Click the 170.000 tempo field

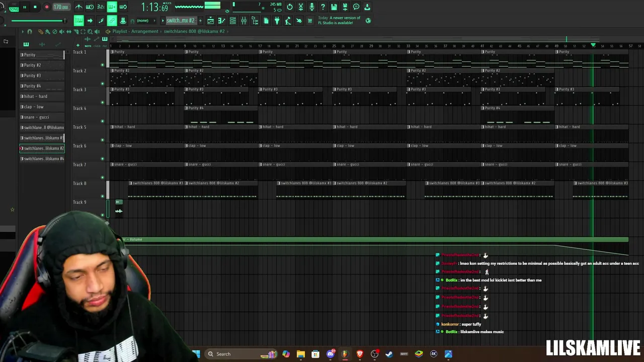61,7
